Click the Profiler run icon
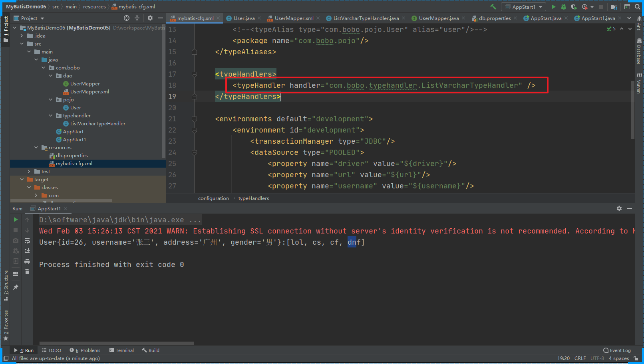Viewport: 644px width, 364px height. pos(584,7)
